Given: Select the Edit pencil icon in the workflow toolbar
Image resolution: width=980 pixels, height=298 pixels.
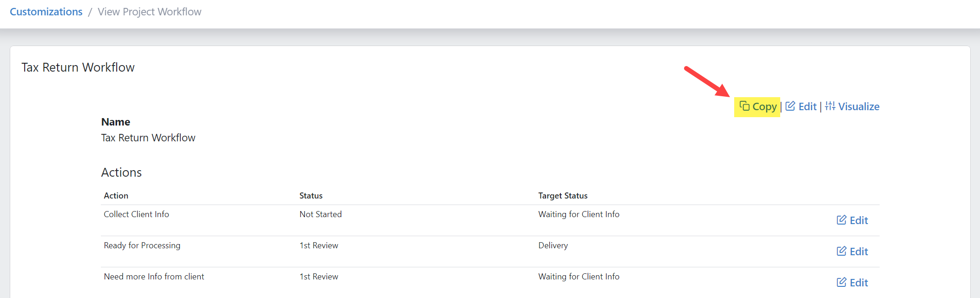Looking at the screenshot, I should 790,106.
